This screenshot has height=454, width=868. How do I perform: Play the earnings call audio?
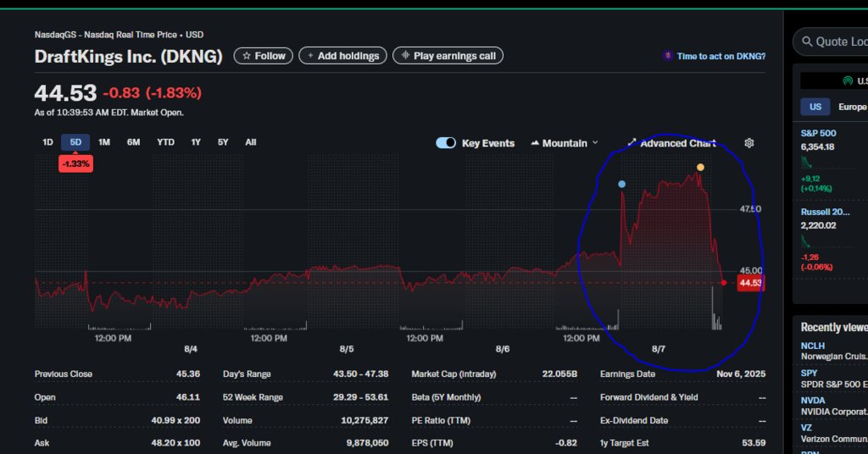pyautogui.click(x=448, y=56)
